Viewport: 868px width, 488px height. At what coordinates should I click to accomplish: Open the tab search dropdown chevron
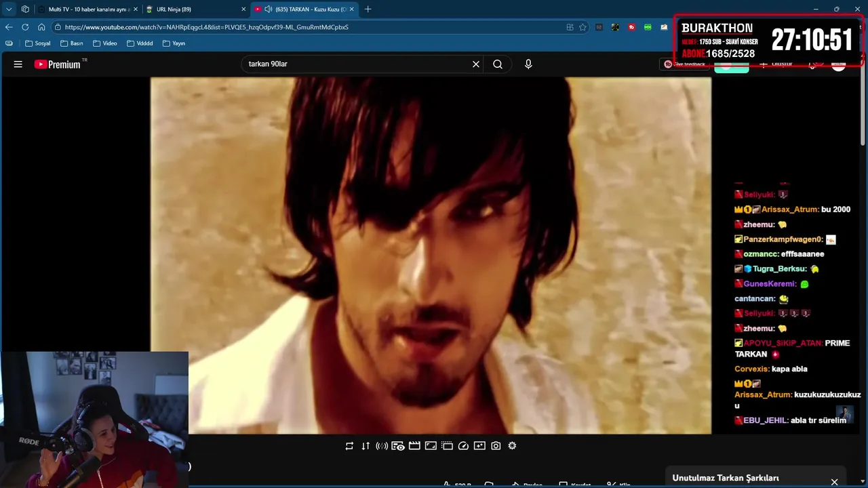coord(9,9)
